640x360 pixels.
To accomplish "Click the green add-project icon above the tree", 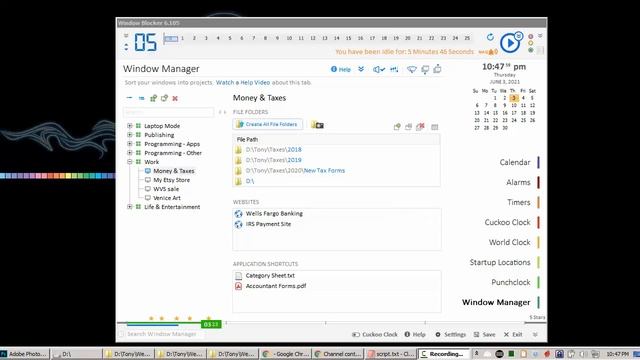I will [153, 98].
